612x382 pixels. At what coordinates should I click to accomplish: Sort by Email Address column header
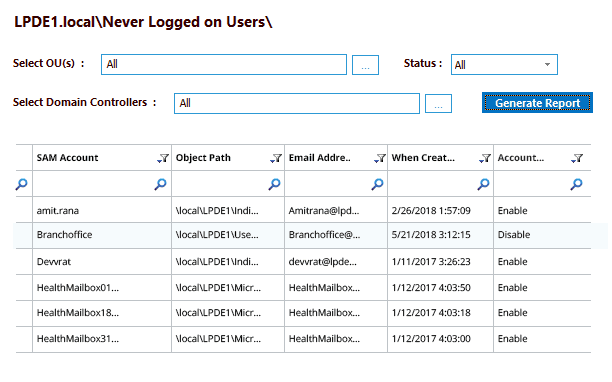point(320,158)
